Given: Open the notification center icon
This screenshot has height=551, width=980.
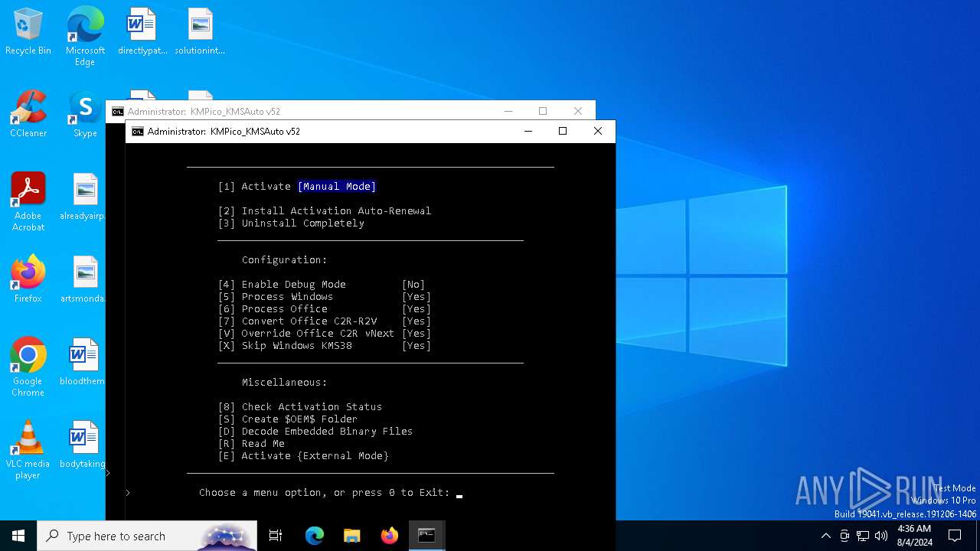Looking at the screenshot, I should pos(955,536).
